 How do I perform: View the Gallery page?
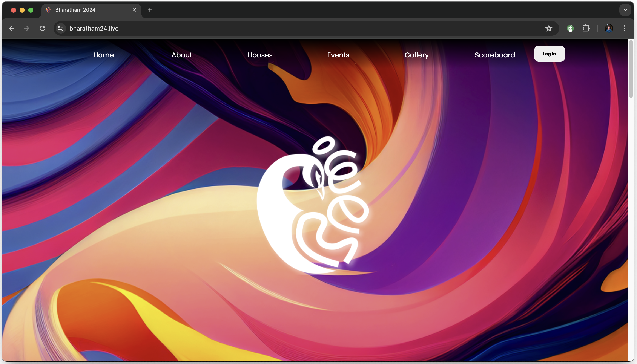tap(416, 55)
